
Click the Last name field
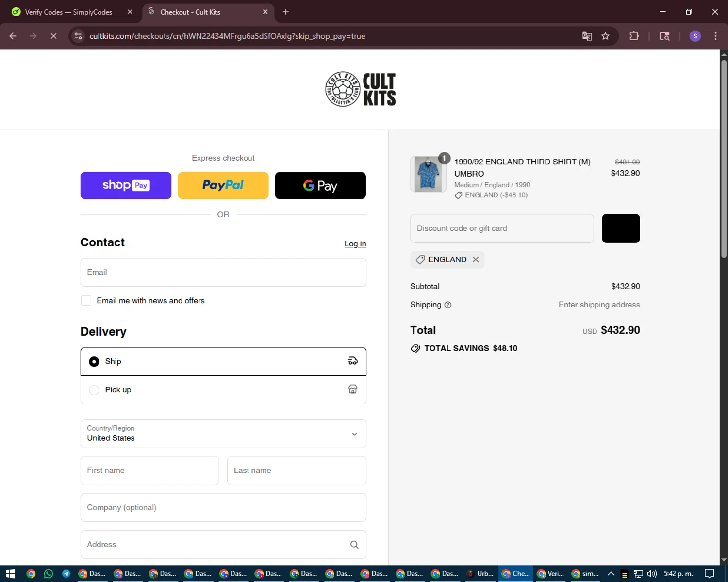coord(297,470)
